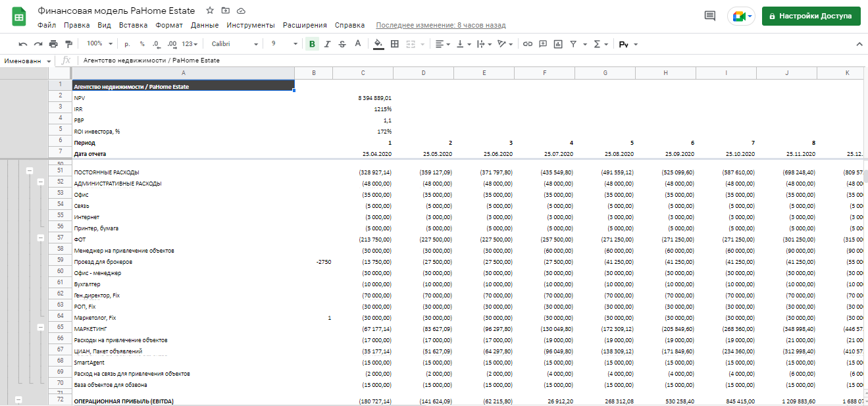Click the Create filter funnel icon
Image resolution: width=868 pixels, height=406 pixels.
click(x=573, y=44)
